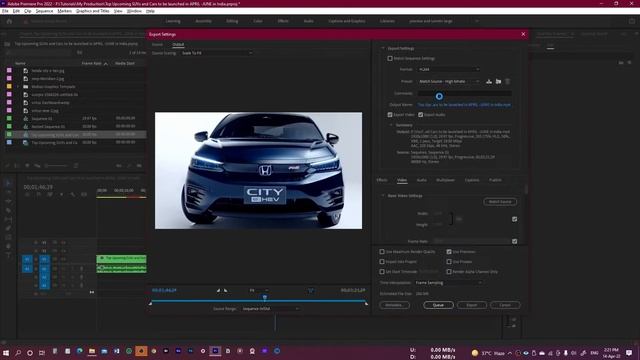Open the Sequence menu in menu bar

44,11
